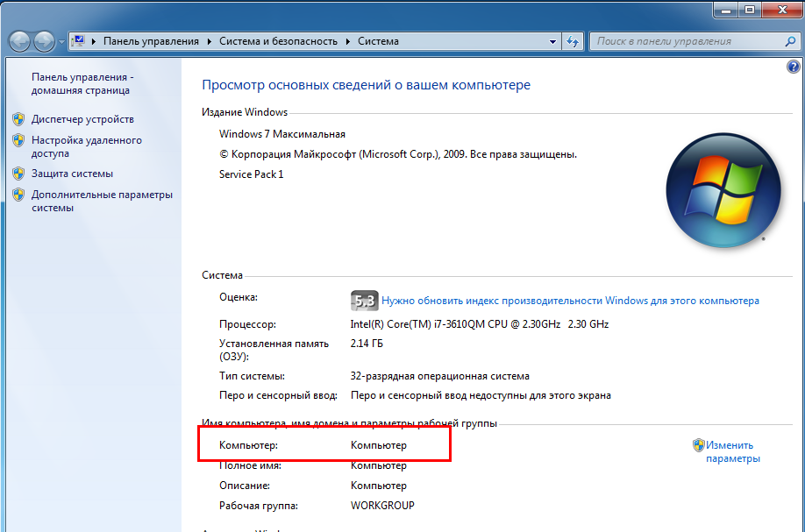Go to Система и безопасность breadcrumb
The image size is (805, 532).
point(278,41)
